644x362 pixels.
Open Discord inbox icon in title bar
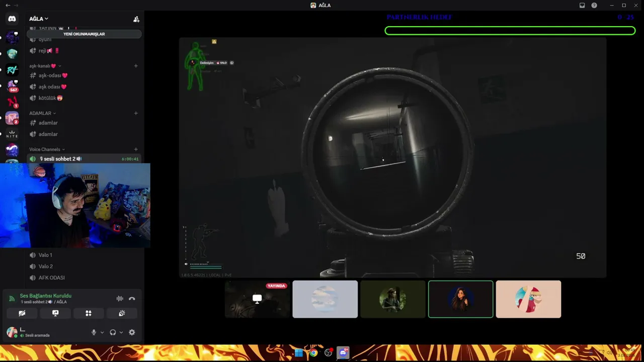pyautogui.click(x=582, y=6)
